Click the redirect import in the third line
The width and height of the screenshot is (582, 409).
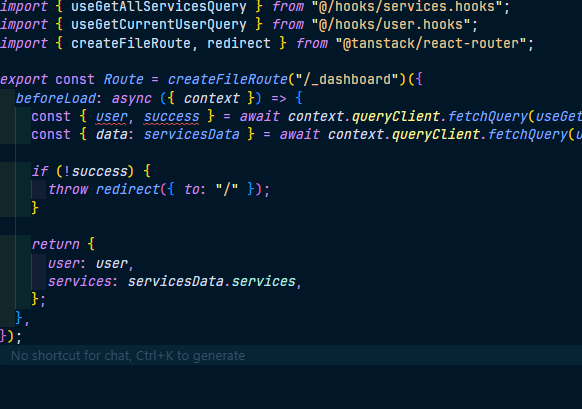[x=239, y=43]
